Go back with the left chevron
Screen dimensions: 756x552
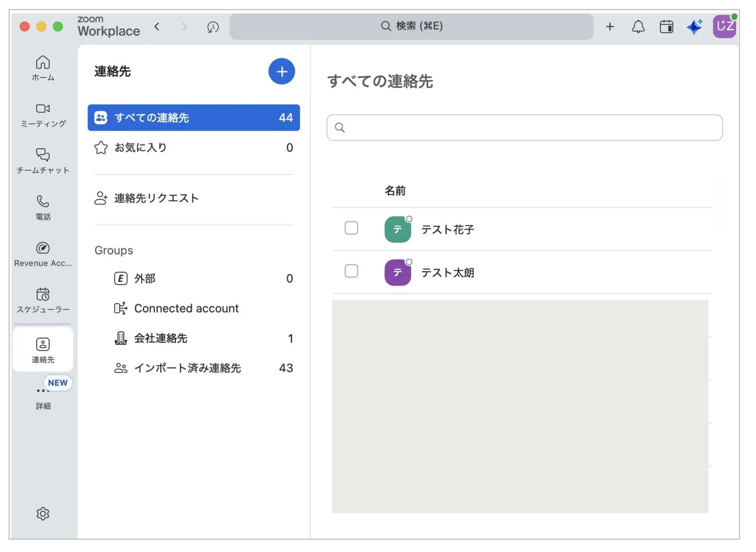pyautogui.click(x=157, y=27)
